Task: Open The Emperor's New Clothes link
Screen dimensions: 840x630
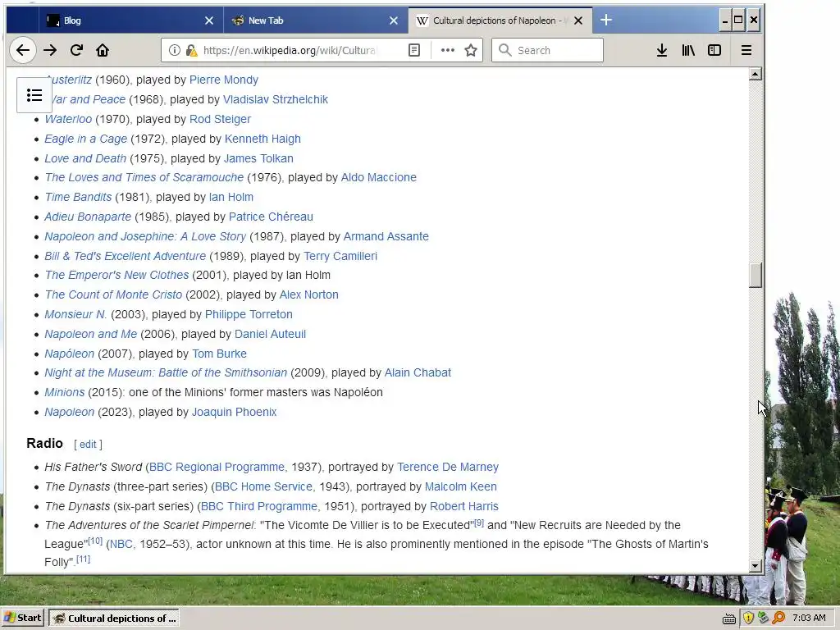Action: [116, 275]
